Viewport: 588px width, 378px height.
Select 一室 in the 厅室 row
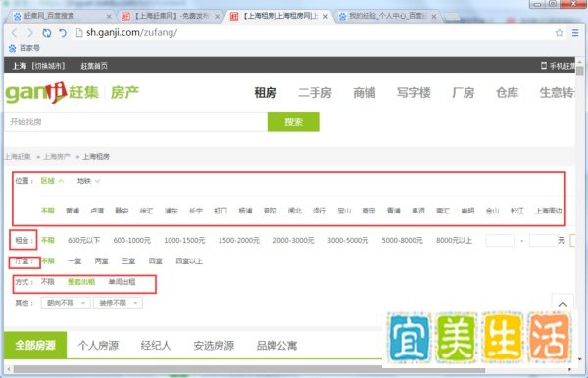(x=74, y=261)
